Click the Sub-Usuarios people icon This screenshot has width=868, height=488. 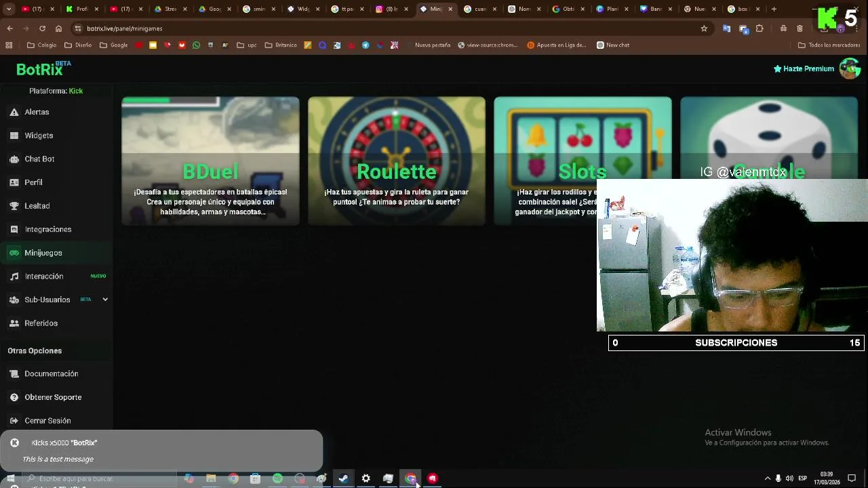[x=14, y=300]
